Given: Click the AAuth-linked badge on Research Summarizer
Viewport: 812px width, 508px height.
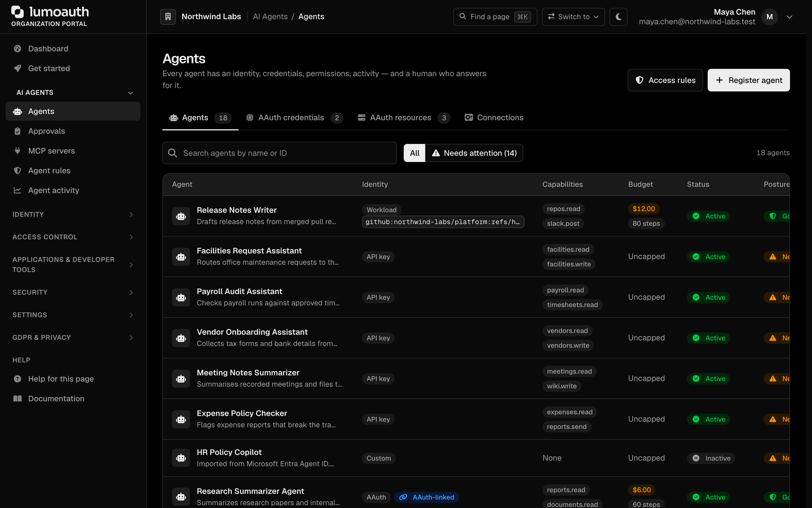Looking at the screenshot, I should click(427, 497).
